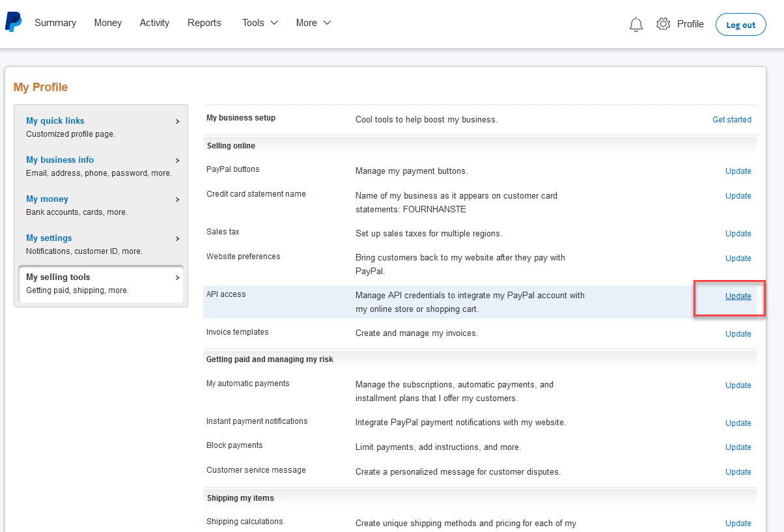Viewport: 784px width, 532px height.
Task: Update the Sales tax setting
Action: [738, 234]
